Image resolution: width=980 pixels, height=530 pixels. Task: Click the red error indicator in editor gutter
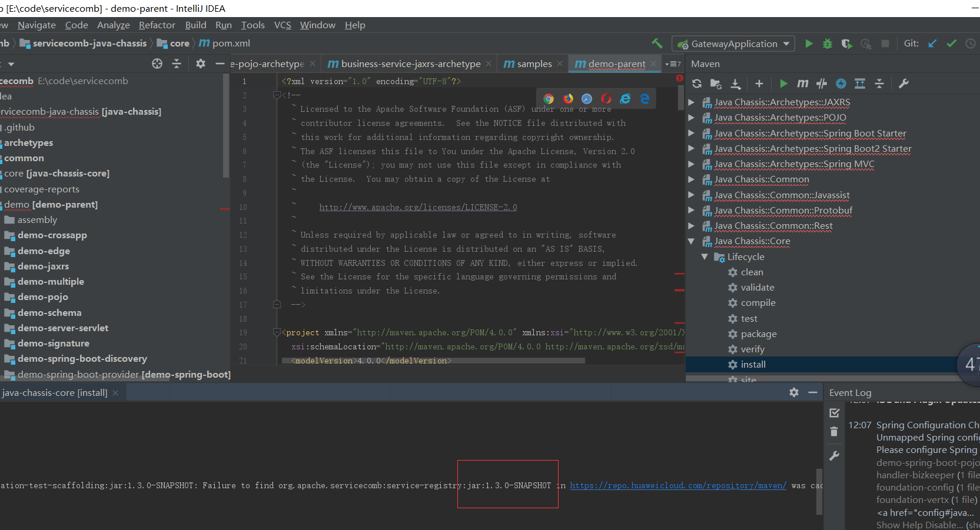[x=679, y=78]
